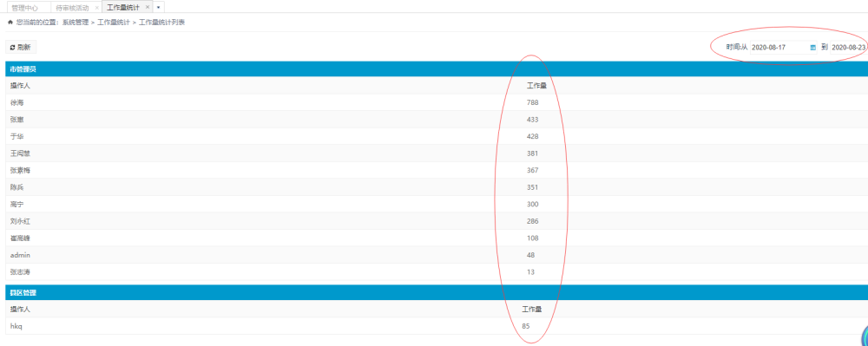
Task: Click the workload value 286
Action: point(533,221)
